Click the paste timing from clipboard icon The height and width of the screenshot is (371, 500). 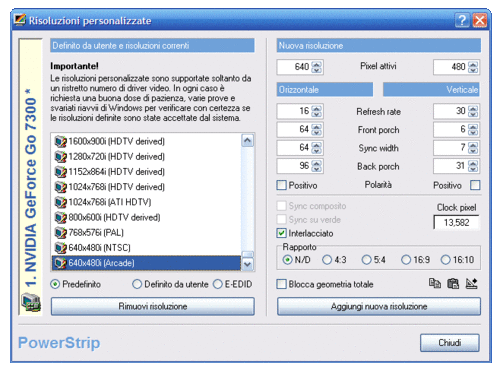coord(453,284)
